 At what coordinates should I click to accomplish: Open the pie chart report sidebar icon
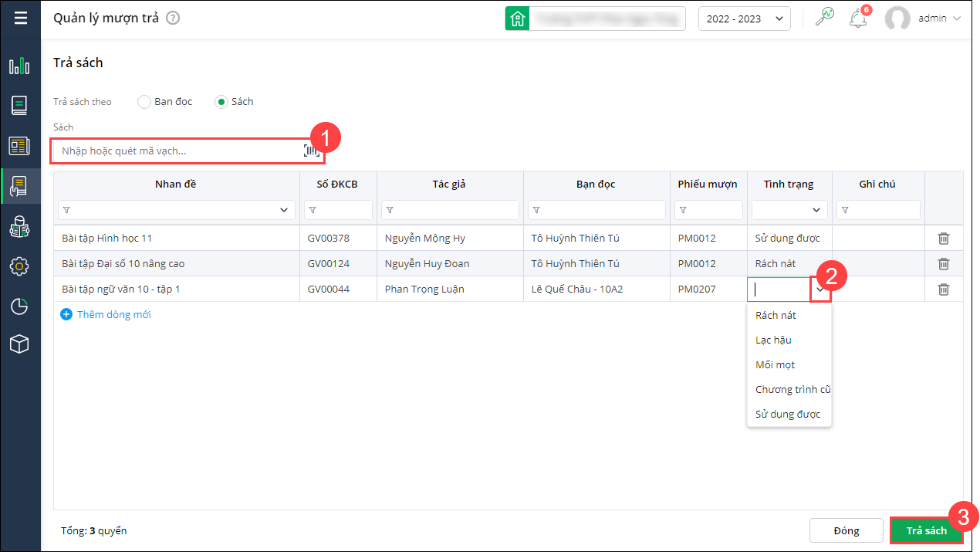pos(19,306)
